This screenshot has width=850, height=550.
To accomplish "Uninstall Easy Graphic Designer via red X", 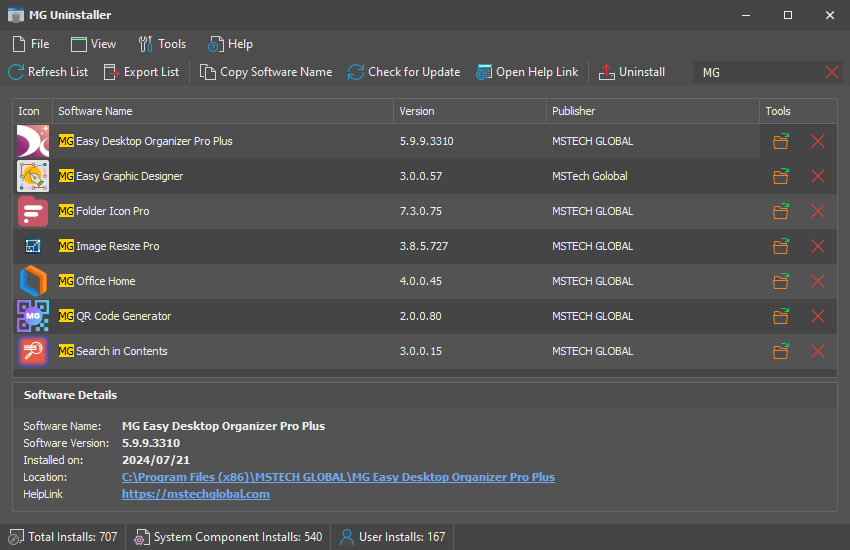I will coord(818,176).
